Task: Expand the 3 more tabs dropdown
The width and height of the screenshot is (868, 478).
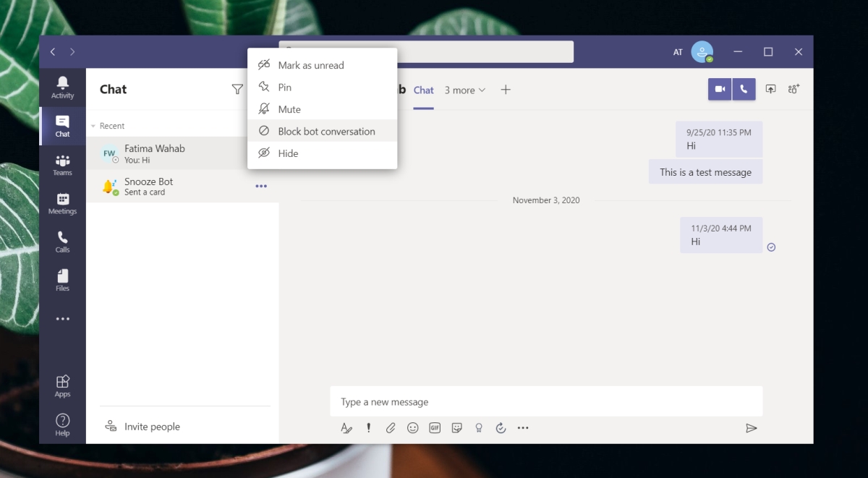Action: pos(465,90)
